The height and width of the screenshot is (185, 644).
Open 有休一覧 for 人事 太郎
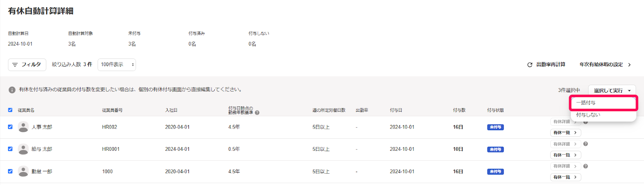pos(566,133)
